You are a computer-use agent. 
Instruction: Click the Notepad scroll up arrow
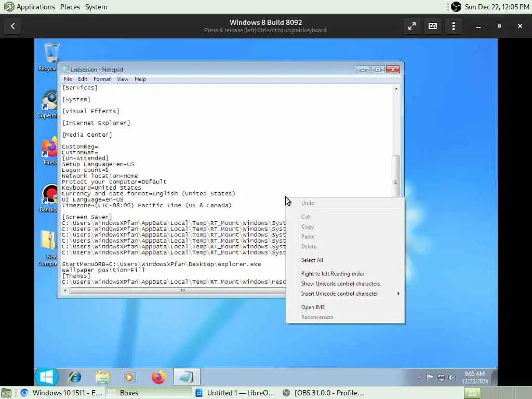pyautogui.click(x=396, y=88)
